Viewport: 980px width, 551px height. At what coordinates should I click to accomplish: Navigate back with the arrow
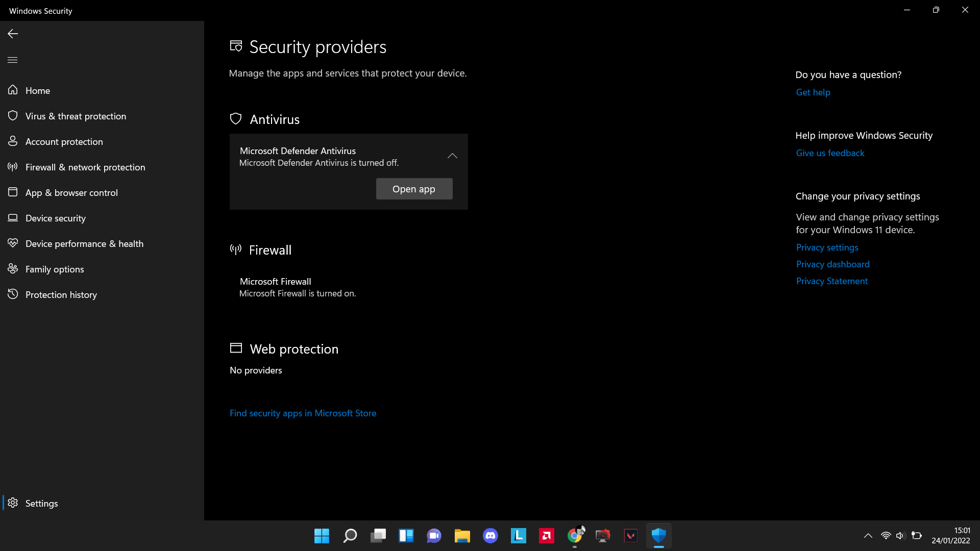(x=12, y=34)
